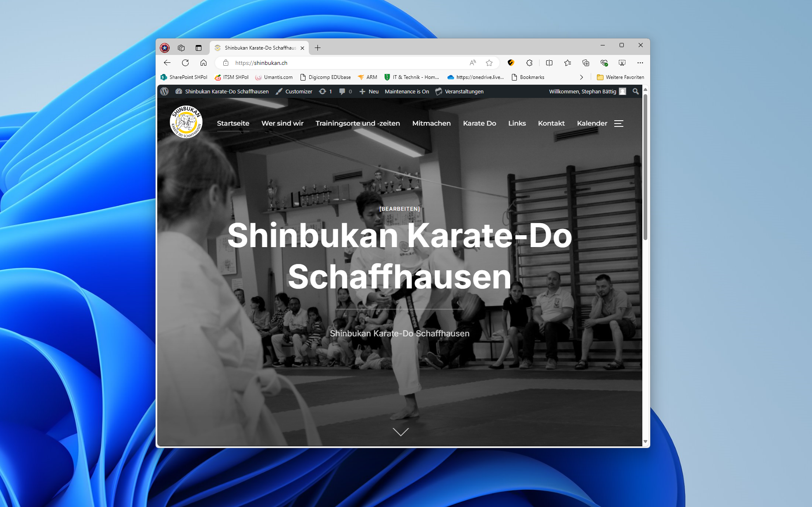The height and width of the screenshot is (507, 812).
Task: Click the scroll-down chevron arrow
Action: pyautogui.click(x=400, y=432)
